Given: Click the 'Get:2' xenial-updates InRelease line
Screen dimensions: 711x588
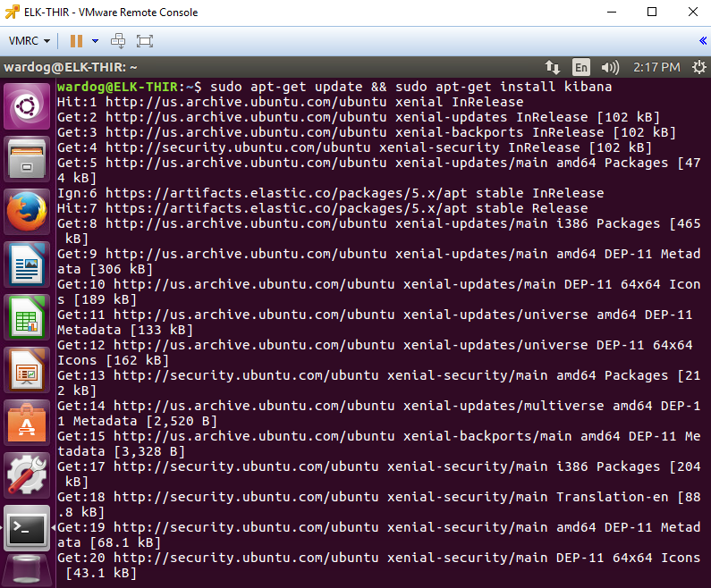Looking at the screenshot, I should pos(359,117).
